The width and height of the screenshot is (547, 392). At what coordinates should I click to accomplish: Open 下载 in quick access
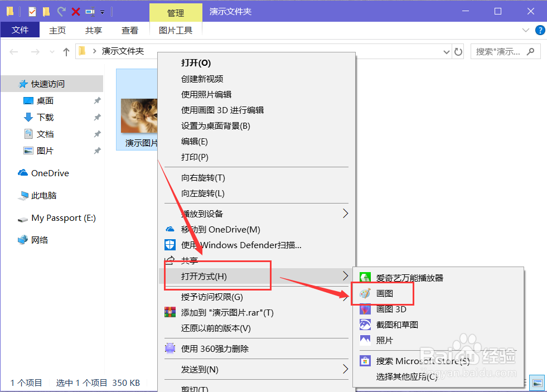coord(45,118)
